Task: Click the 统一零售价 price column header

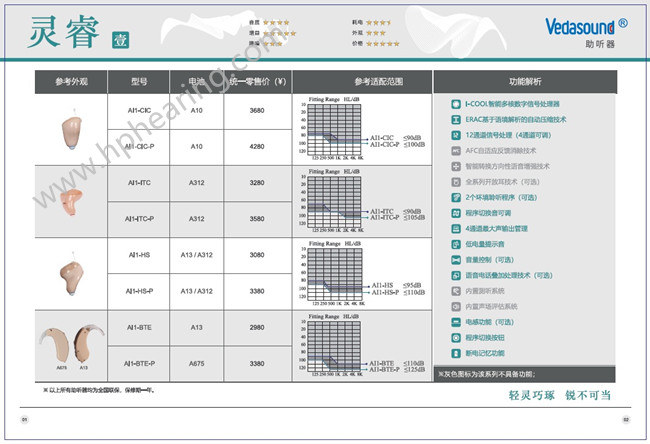Action: (x=258, y=82)
